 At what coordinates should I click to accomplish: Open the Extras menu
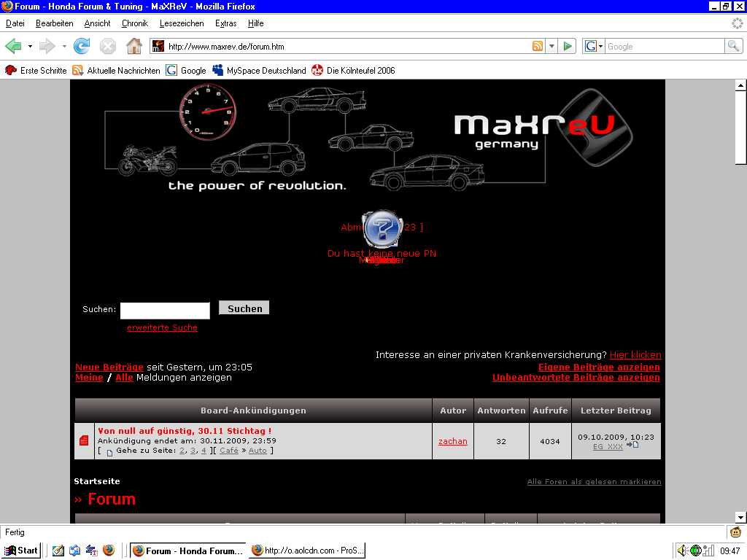click(x=225, y=23)
